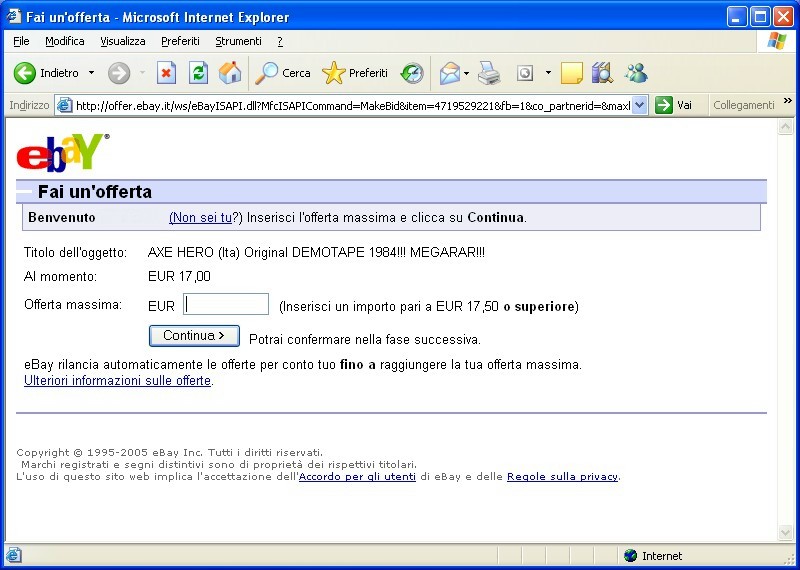Open 'Accordo per gli utenti' link
This screenshot has width=800, height=570.
(x=357, y=477)
